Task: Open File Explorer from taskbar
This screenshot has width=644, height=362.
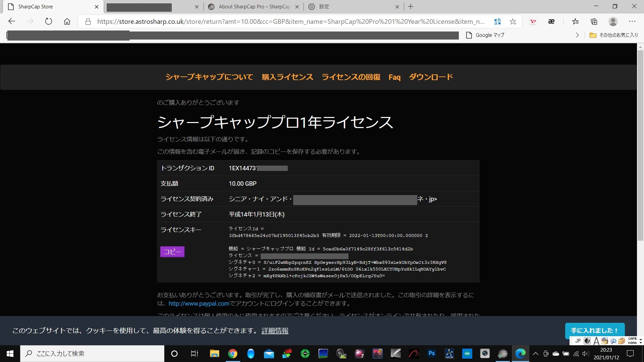Action: 214,354
